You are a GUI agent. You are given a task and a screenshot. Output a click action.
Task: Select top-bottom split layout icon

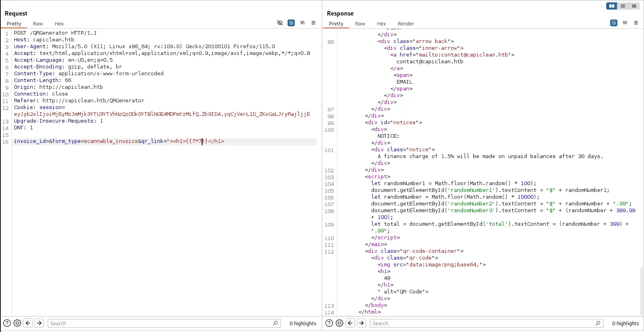[x=623, y=6]
